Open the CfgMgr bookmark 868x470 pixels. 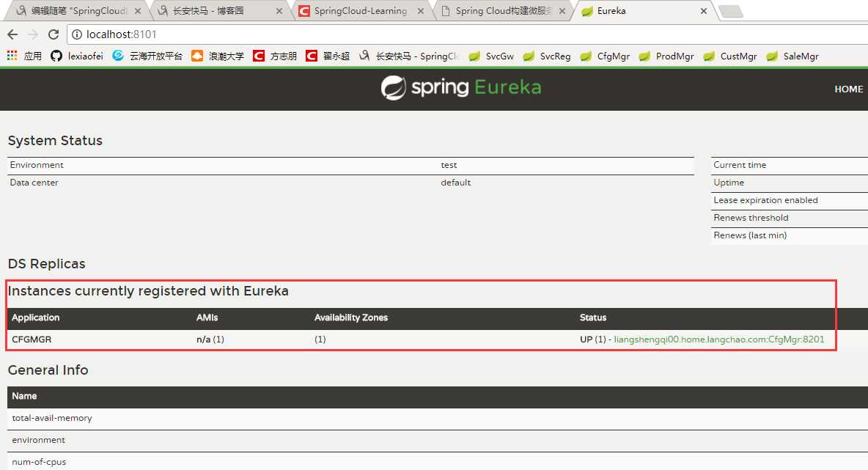click(605, 56)
